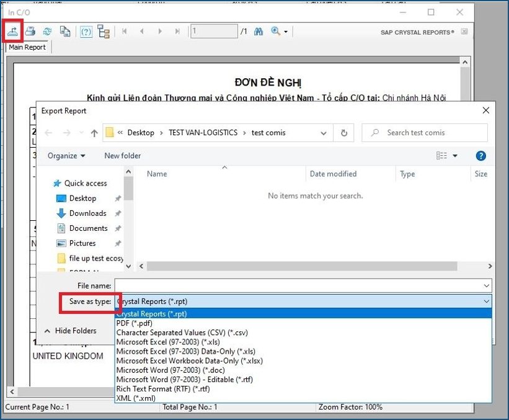Choose PDF (*.pdf) from list

coord(303,323)
